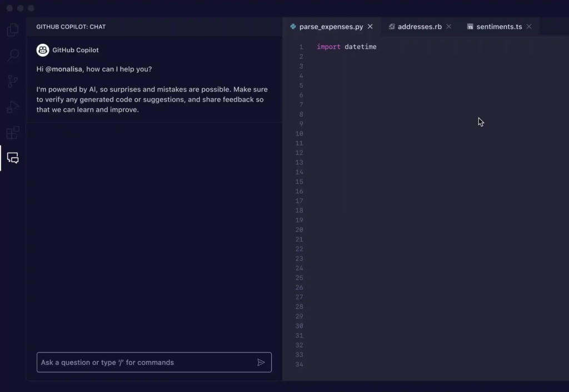Switch to the sentiments.ts tab
569x392 pixels.
498,27
